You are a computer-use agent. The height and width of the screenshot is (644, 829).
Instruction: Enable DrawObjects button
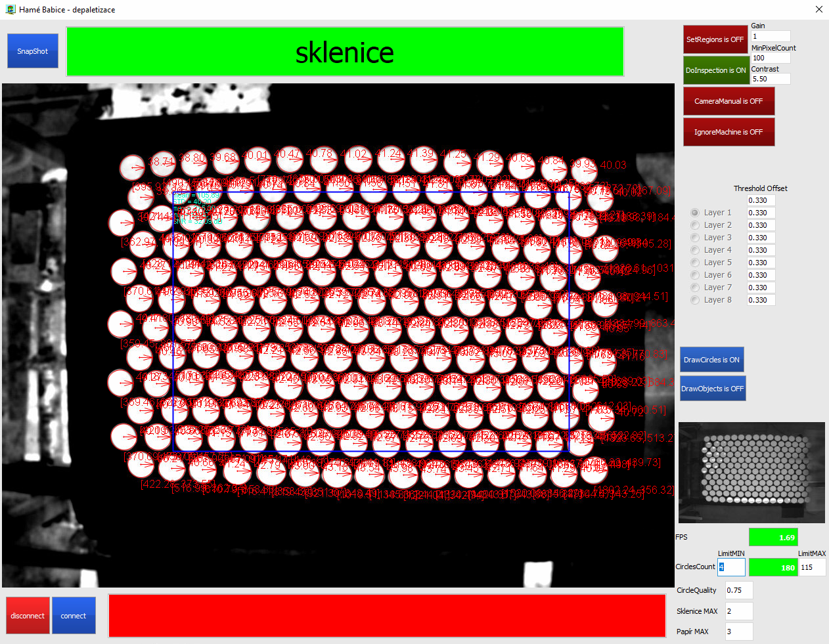(x=712, y=389)
